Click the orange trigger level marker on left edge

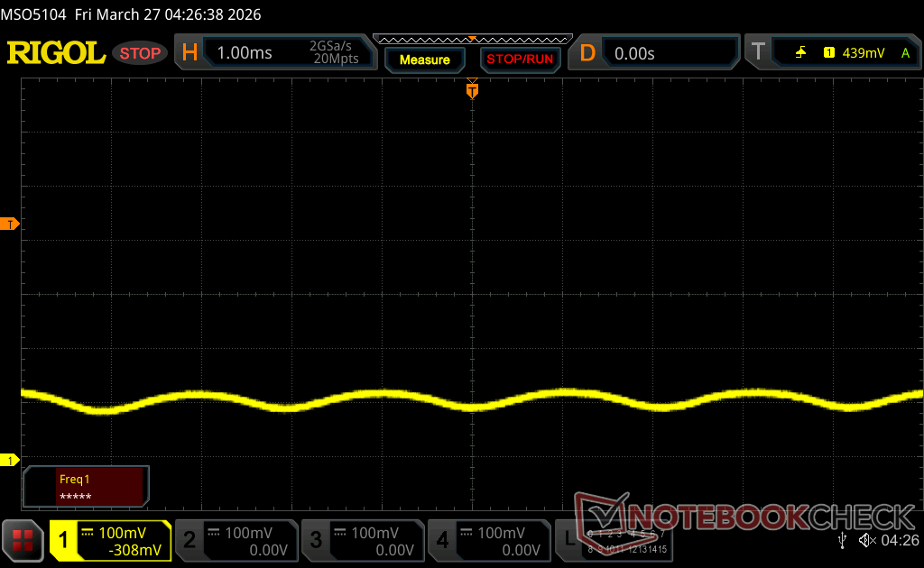pyautogui.click(x=11, y=224)
